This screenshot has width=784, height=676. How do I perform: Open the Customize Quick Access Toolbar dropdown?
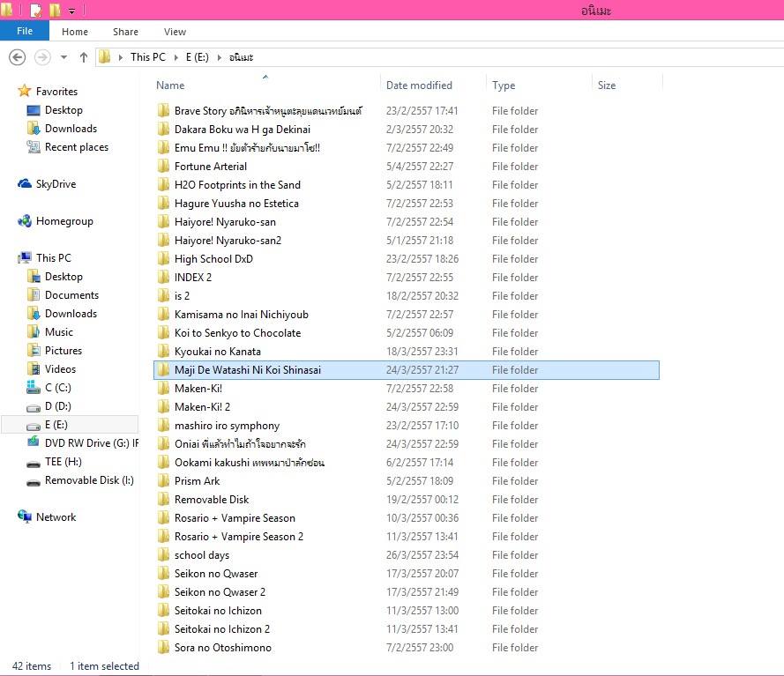pos(72,11)
